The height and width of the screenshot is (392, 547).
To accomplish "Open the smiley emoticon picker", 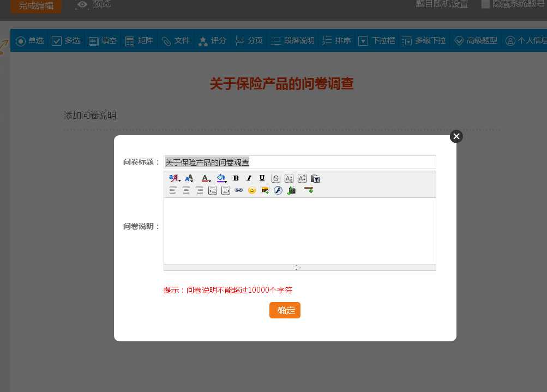I will [x=252, y=190].
